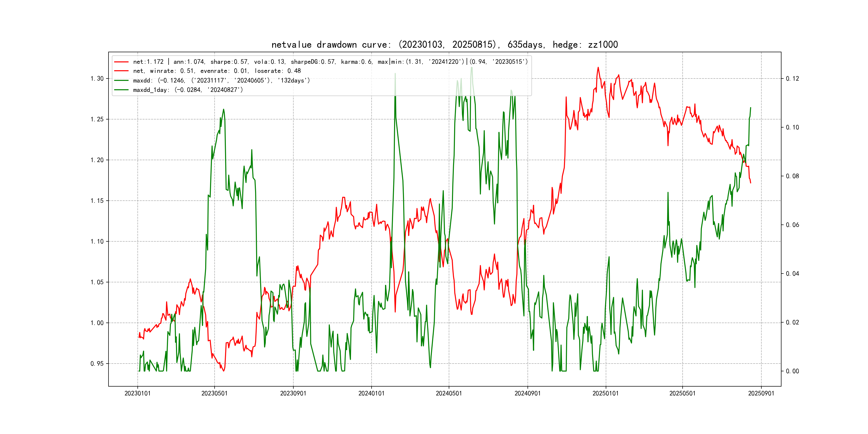Click the 1.00 left axis tick label
This screenshot has width=868, height=434.
[97, 323]
